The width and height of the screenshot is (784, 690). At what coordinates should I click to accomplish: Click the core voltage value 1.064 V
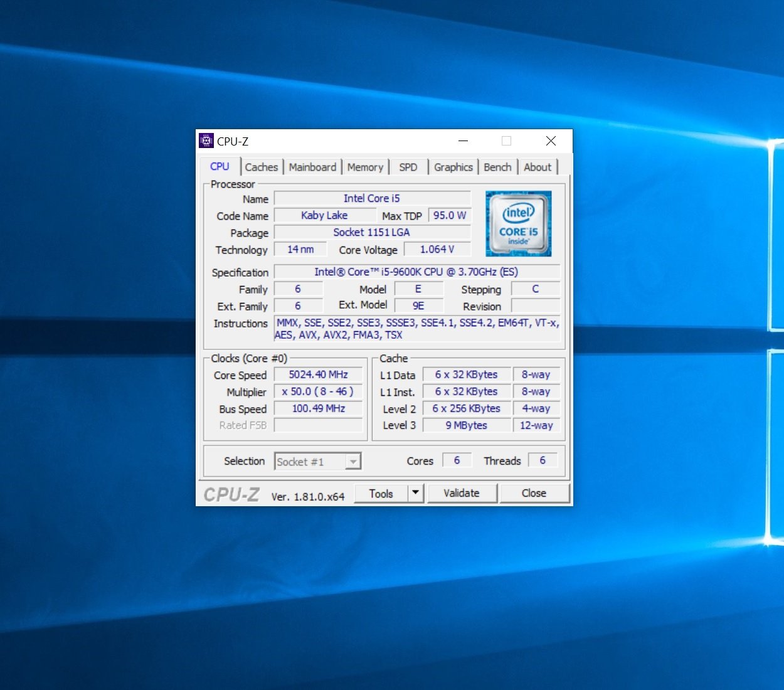click(x=437, y=249)
